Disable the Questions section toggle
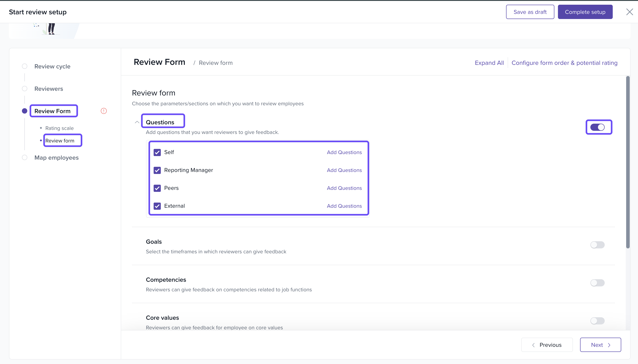Viewport: 638px width, 364px height. pyautogui.click(x=597, y=127)
